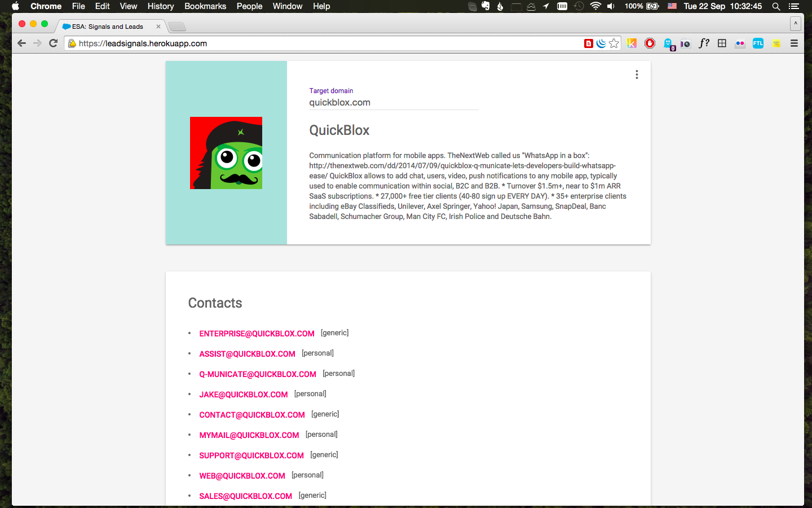Click the menu bar date and time

pyautogui.click(x=722, y=6)
